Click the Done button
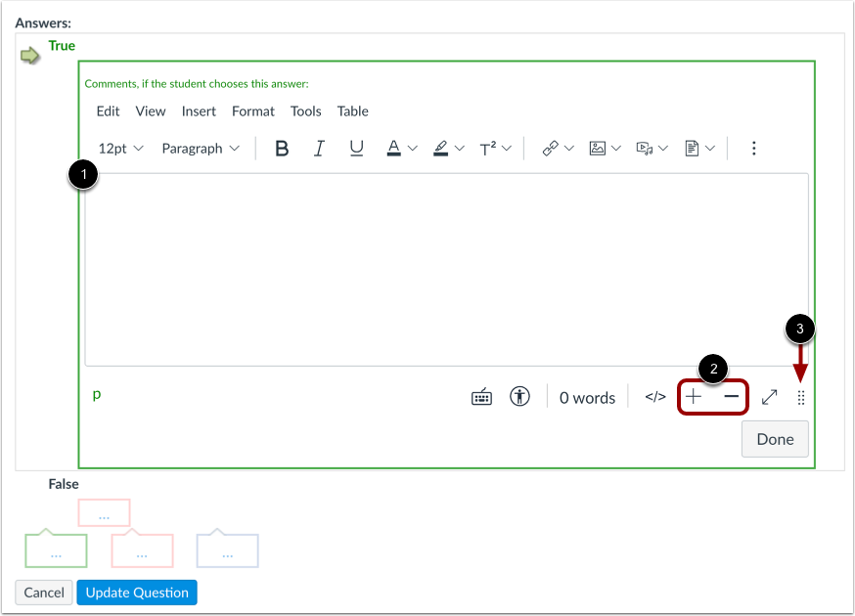 point(775,439)
